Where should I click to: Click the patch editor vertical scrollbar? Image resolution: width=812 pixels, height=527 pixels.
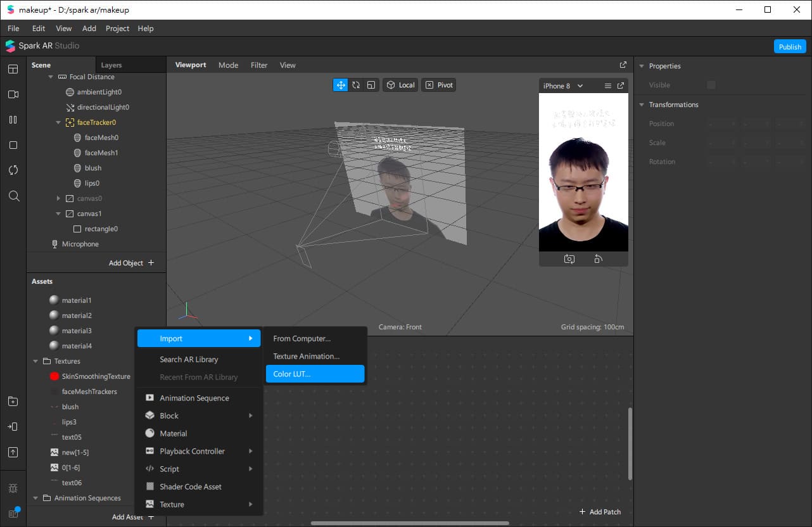coord(630,443)
